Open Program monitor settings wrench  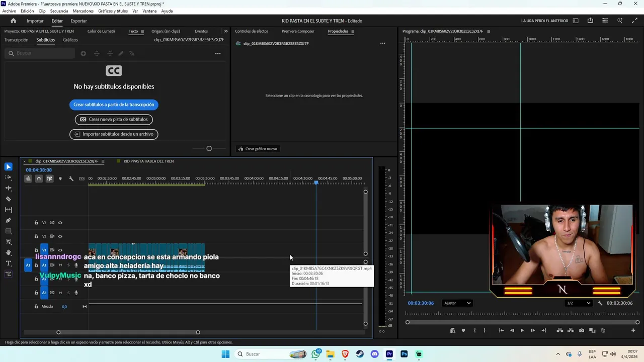tap(600, 303)
